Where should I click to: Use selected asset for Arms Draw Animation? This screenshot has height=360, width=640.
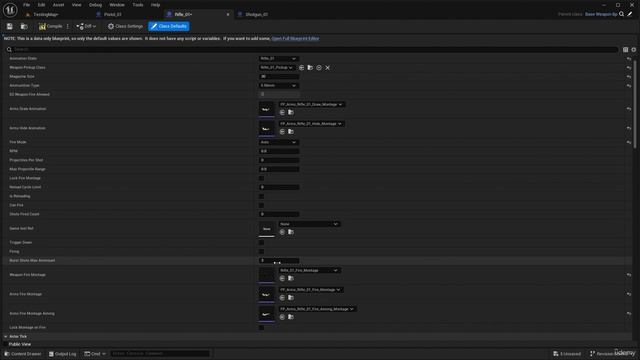(282, 112)
